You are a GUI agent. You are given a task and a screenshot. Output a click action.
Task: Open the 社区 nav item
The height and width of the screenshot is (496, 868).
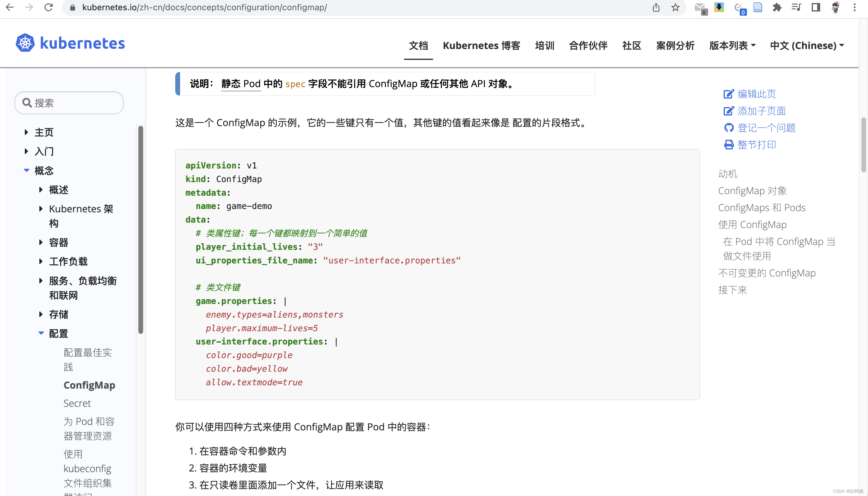[x=632, y=45]
